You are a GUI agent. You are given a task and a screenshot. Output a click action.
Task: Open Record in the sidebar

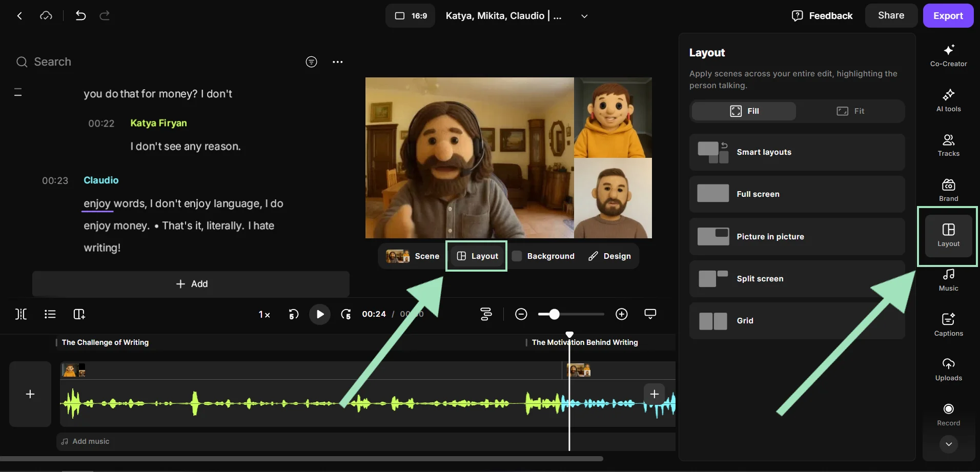[948, 415]
